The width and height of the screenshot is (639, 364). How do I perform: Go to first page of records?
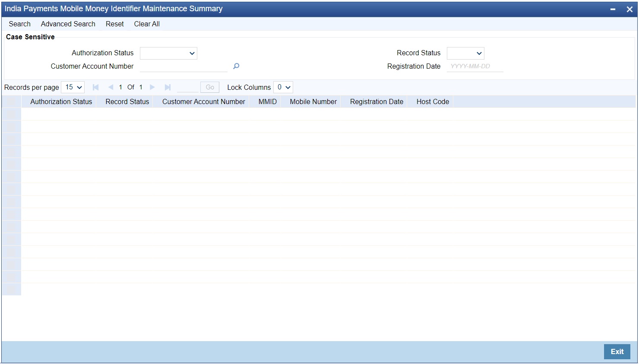click(x=96, y=87)
